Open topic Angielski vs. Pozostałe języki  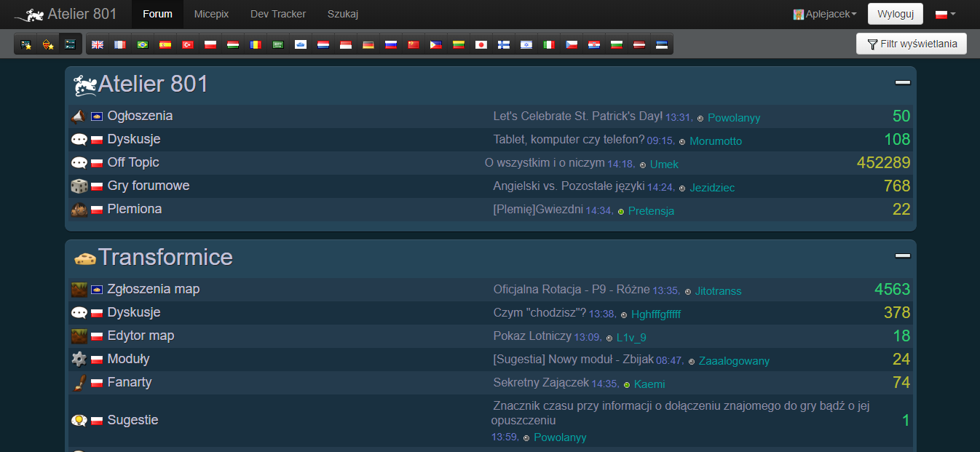569,186
